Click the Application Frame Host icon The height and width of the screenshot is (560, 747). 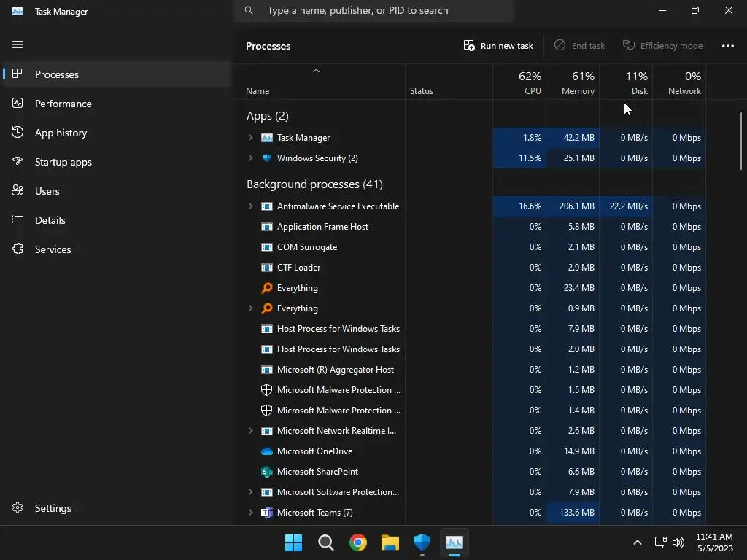[267, 227]
